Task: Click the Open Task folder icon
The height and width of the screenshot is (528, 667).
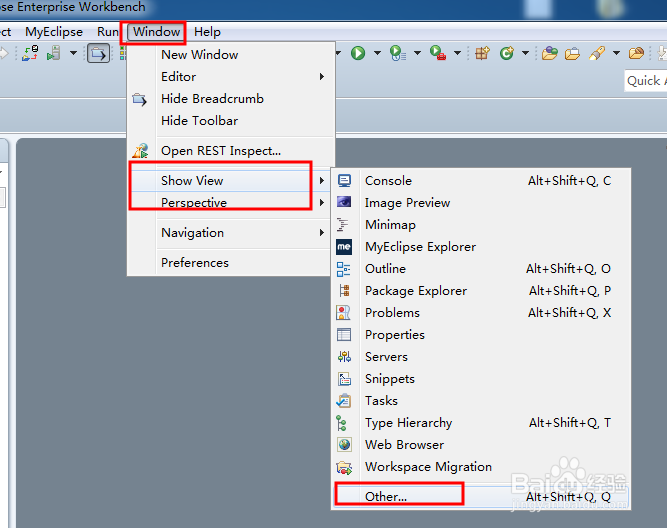Action: pyautogui.click(x=572, y=54)
